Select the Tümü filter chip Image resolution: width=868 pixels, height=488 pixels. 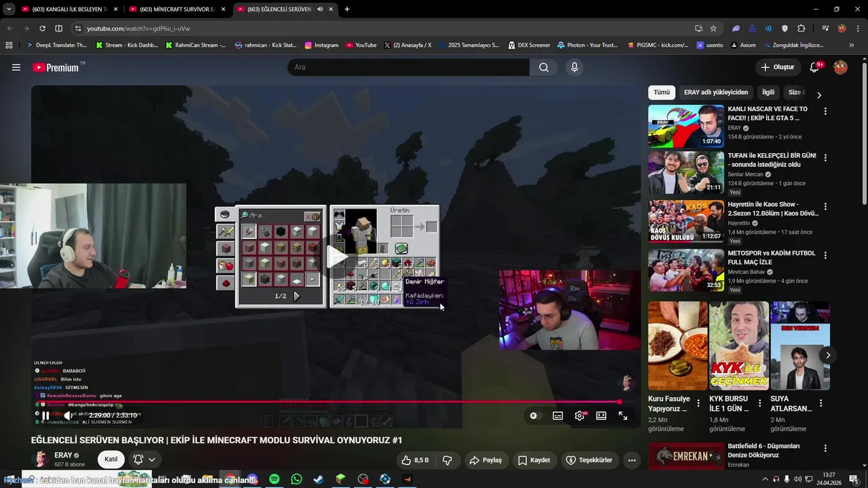[x=662, y=92]
